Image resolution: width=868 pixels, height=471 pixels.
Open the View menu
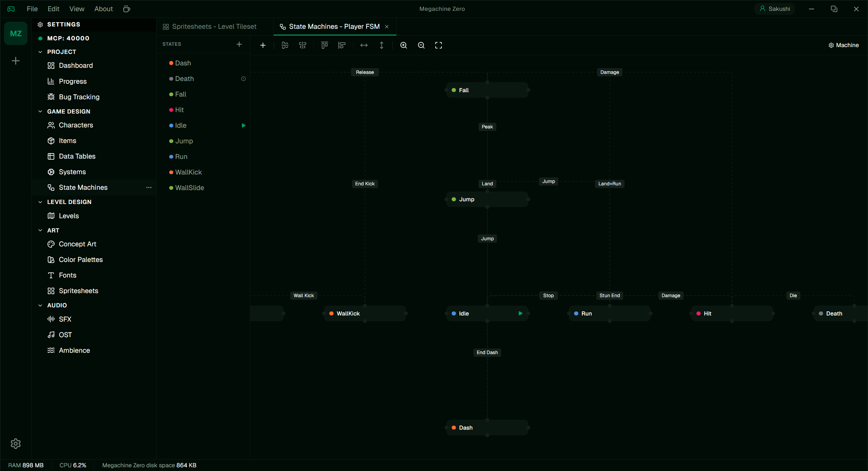point(77,9)
